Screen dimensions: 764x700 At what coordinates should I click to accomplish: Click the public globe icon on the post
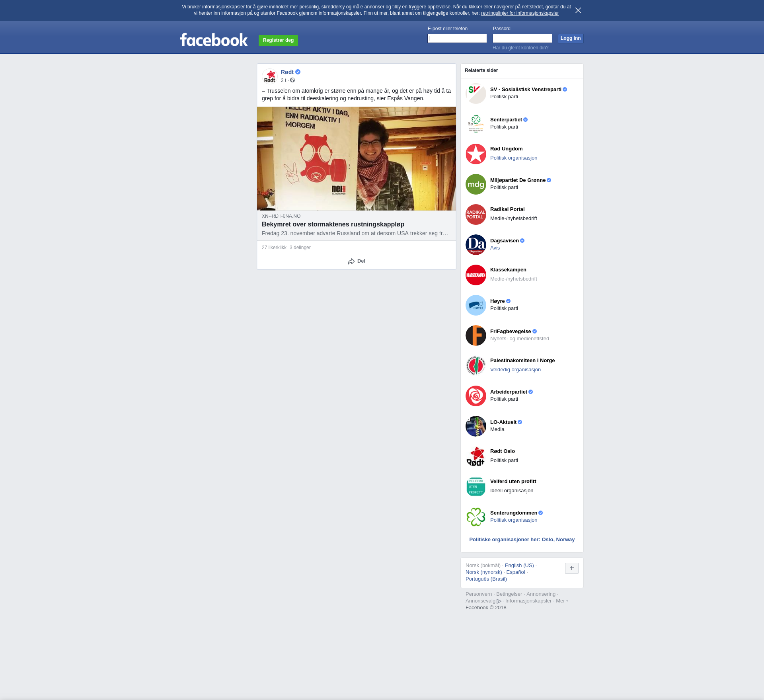point(292,80)
